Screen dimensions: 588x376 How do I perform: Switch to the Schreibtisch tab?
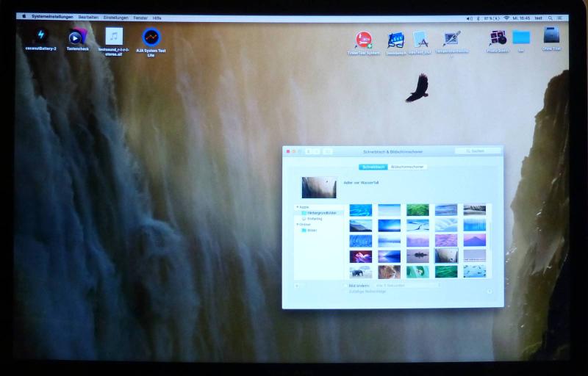[373, 167]
